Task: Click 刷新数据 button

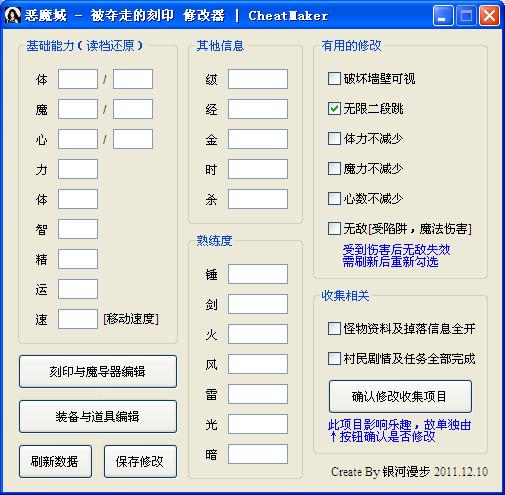Action: point(55,461)
